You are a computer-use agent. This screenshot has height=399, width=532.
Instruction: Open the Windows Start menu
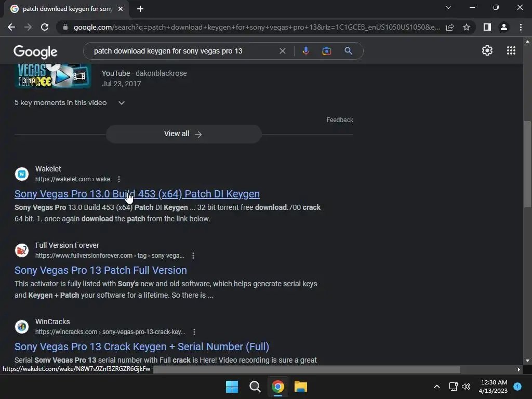click(x=232, y=387)
